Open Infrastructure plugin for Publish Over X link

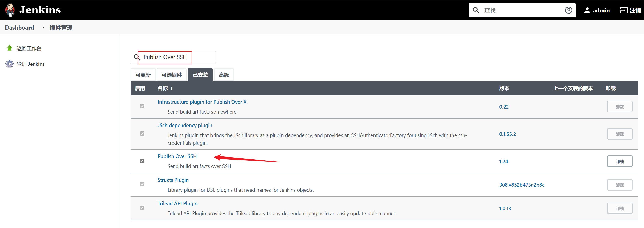pos(202,102)
